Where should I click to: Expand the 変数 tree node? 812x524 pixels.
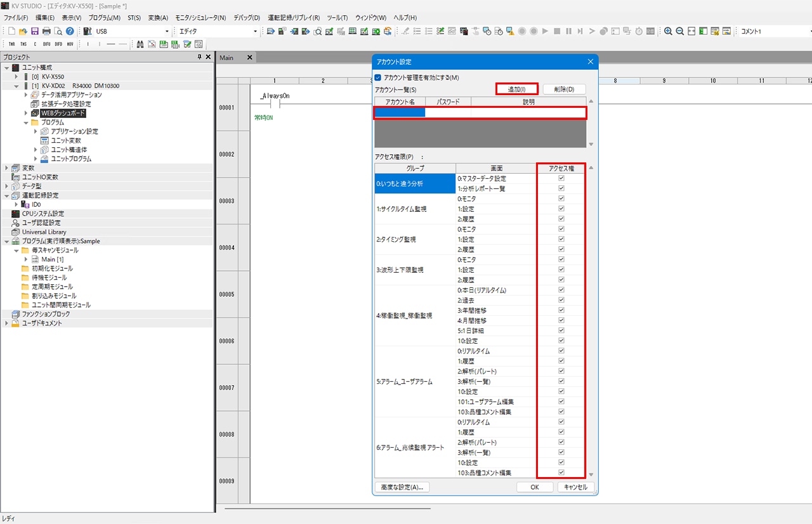(x=7, y=168)
